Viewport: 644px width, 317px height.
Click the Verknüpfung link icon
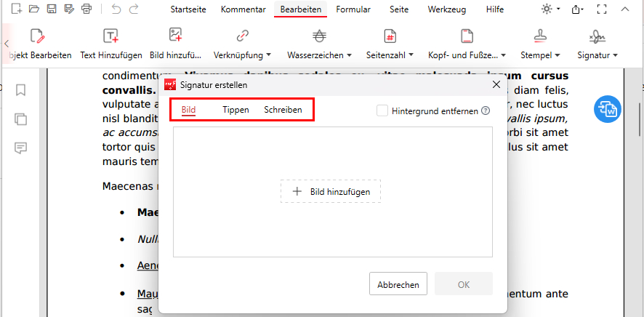click(x=242, y=36)
